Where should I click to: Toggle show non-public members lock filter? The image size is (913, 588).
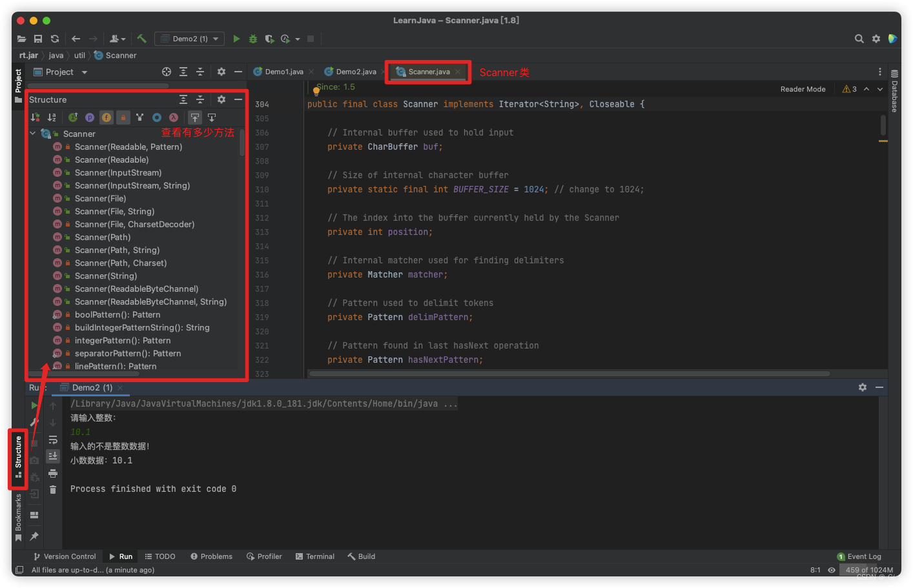(x=123, y=117)
